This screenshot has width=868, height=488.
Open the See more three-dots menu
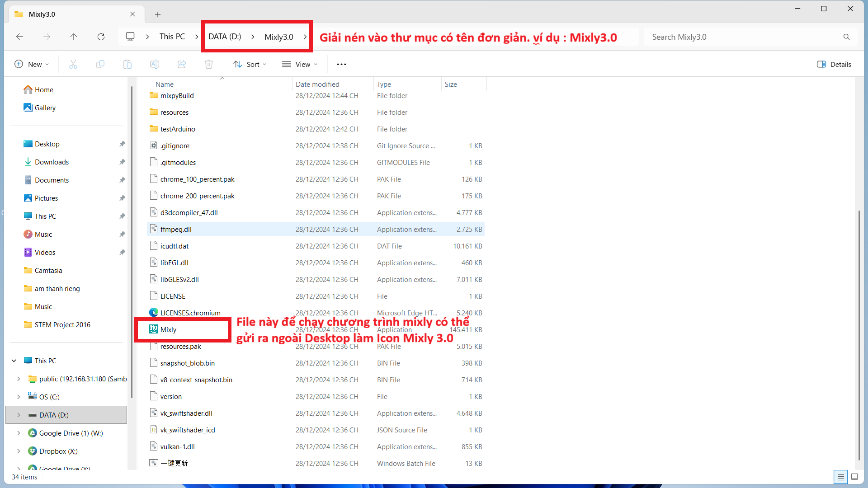click(341, 64)
